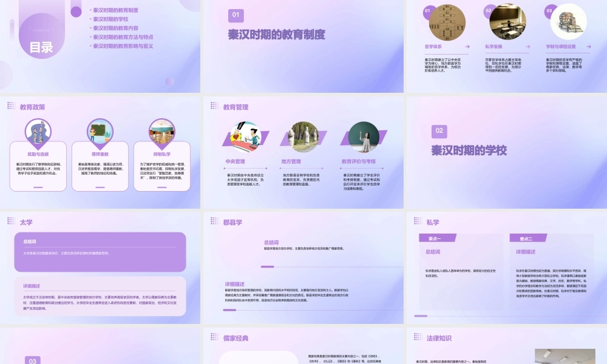Click the pin-shaped classroom image above 抑制私学
607x364 pixels.
[x=162, y=133]
